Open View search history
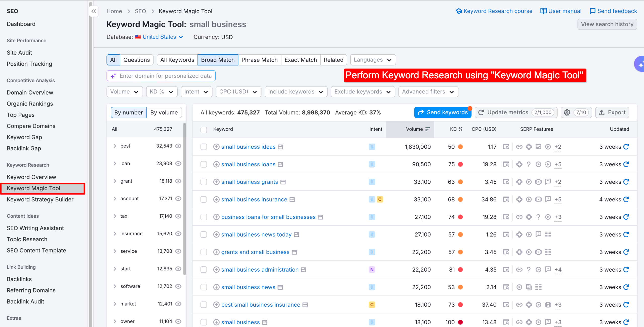The height and width of the screenshot is (327, 644). pyautogui.click(x=607, y=24)
